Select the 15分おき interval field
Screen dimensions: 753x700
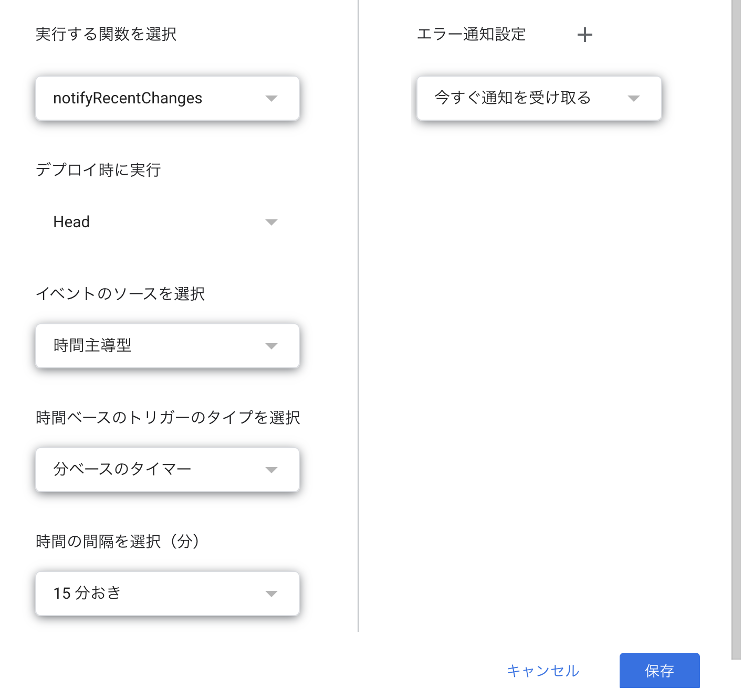pyautogui.click(x=131, y=593)
